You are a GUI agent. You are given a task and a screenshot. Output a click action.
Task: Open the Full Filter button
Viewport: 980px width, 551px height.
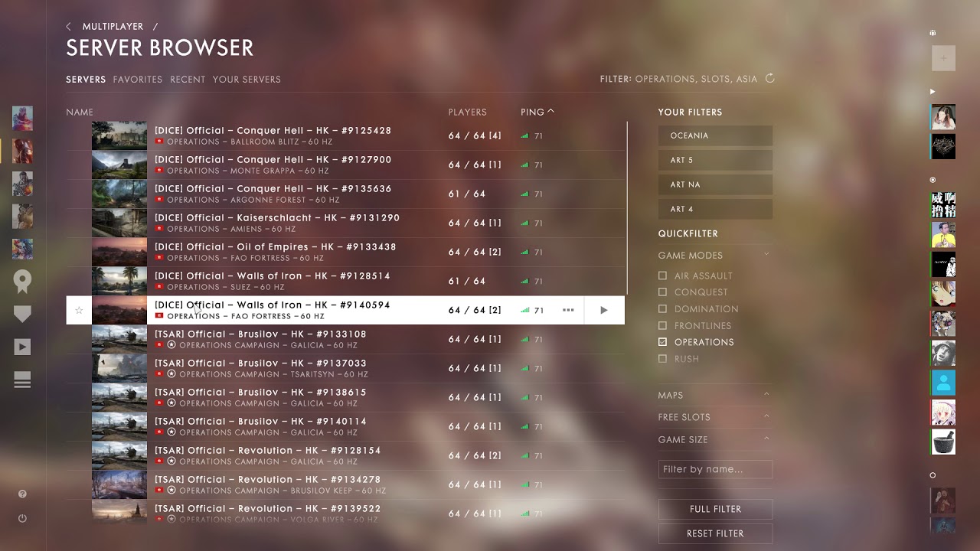[715, 509]
